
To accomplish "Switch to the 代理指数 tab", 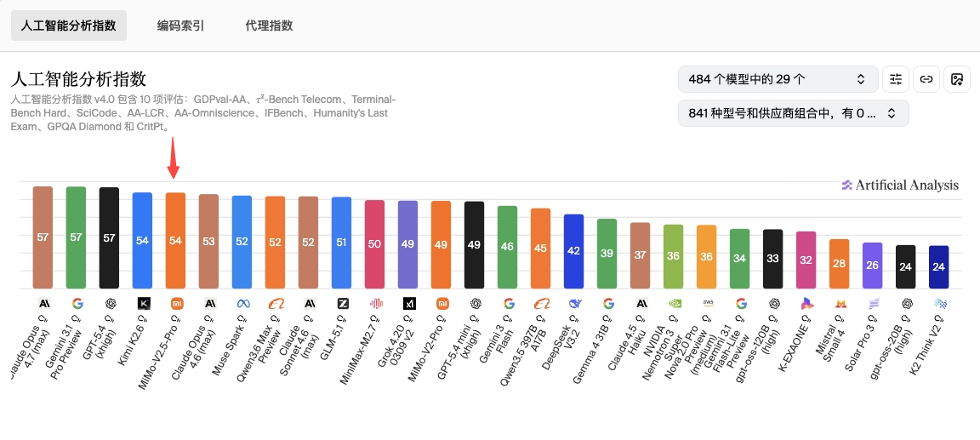I will coord(269,26).
